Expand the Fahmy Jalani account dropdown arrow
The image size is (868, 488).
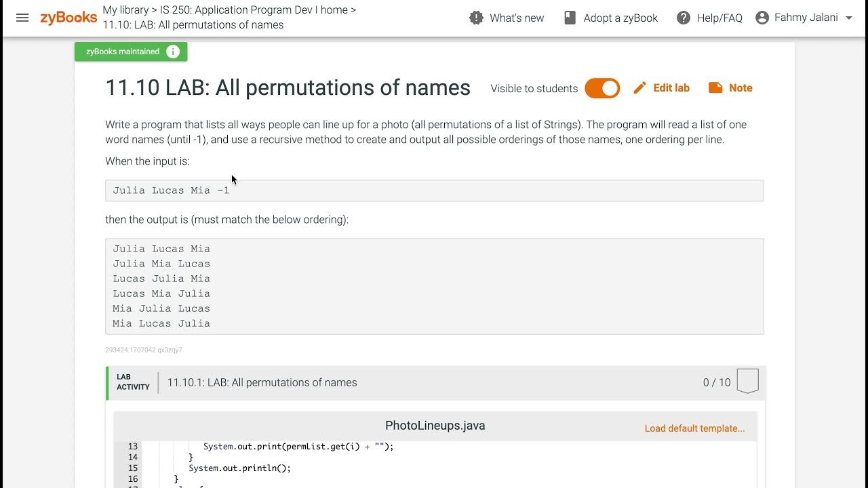(849, 18)
